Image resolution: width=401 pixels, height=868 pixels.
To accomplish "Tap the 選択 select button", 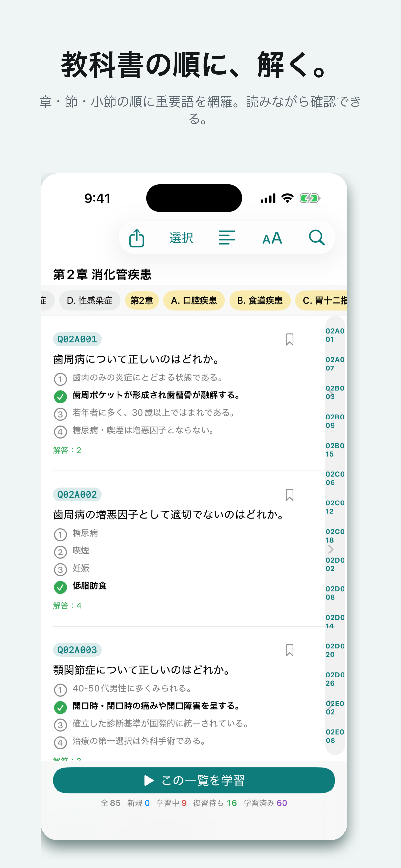I will pyautogui.click(x=181, y=238).
